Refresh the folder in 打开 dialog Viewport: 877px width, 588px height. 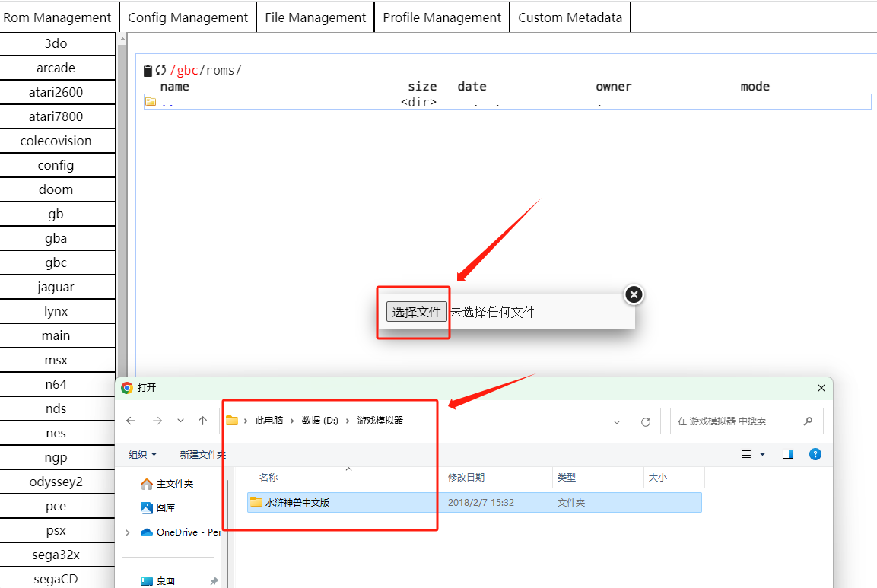click(646, 422)
